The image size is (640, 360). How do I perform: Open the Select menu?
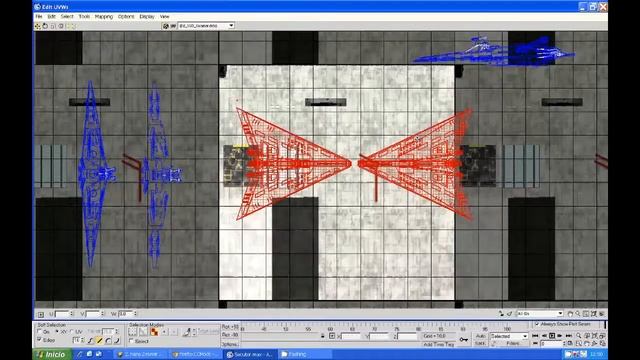(67, 16)
